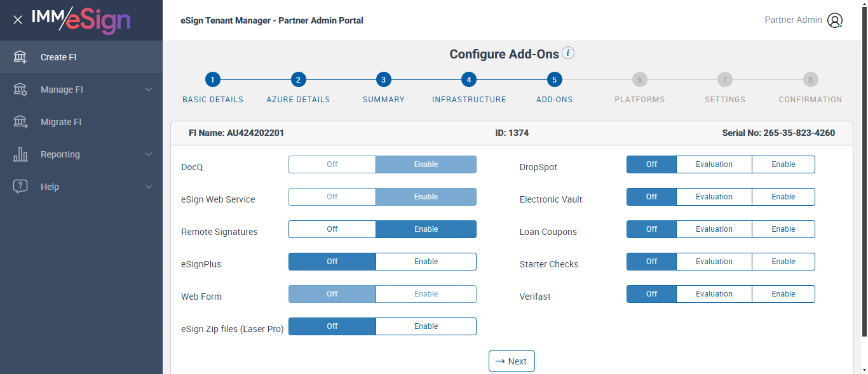Click the Help question bubble icon
This screenshot has width=868, height=374.
[x=20, y=187]
